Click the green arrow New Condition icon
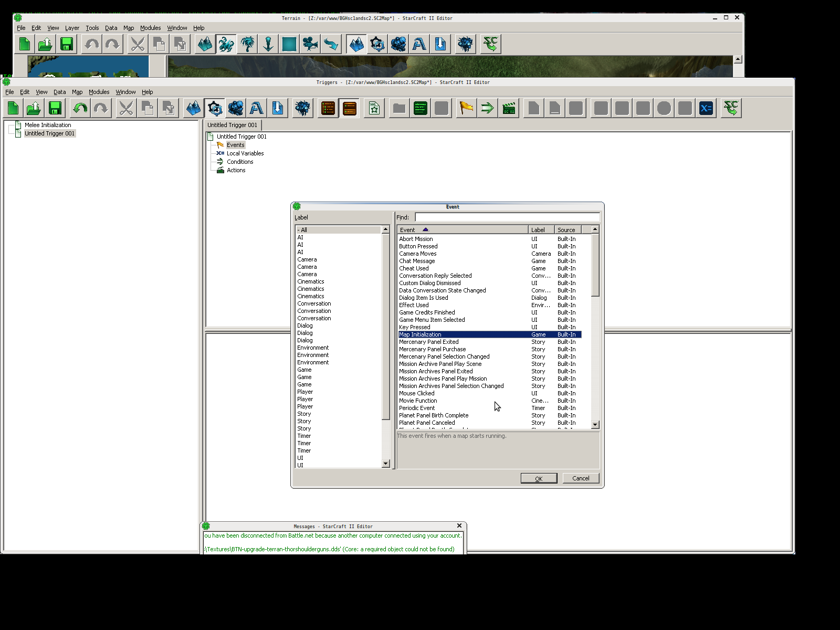 pos(487,108)
